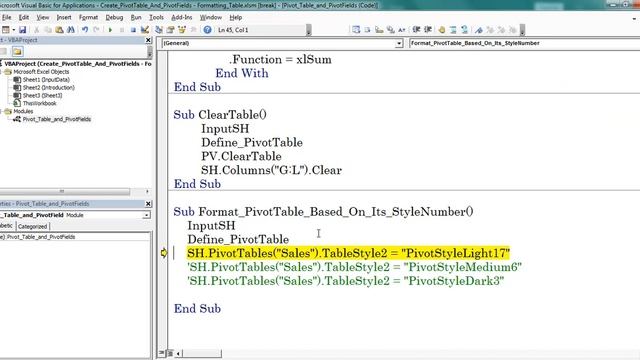640x360 pixels.
Task: Open the Project Explorer toolbar icon
Action: (159, 30)
